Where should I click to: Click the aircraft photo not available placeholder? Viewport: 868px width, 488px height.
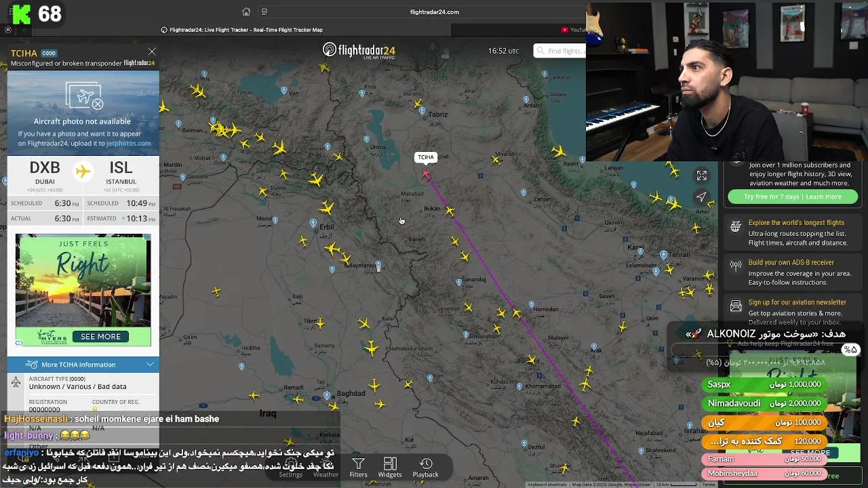pyautogui.click(x=83, y=113)
